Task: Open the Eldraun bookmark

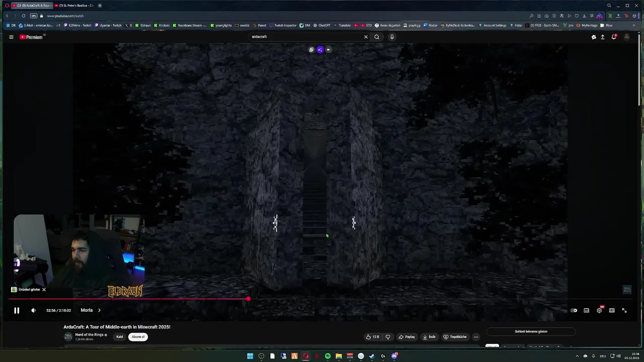Action: point(143,25)
